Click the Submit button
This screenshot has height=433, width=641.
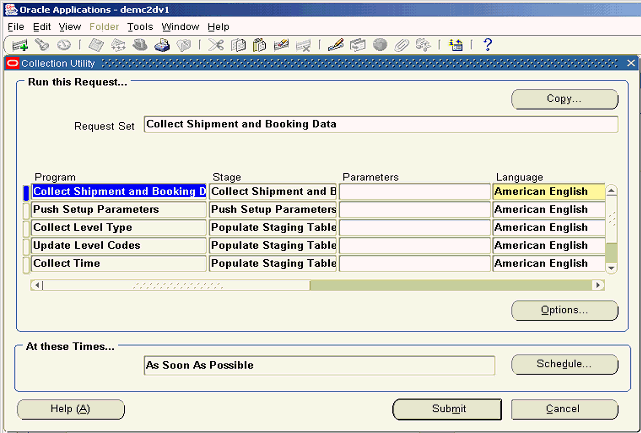pyautogui.click(x=447, y=409)
